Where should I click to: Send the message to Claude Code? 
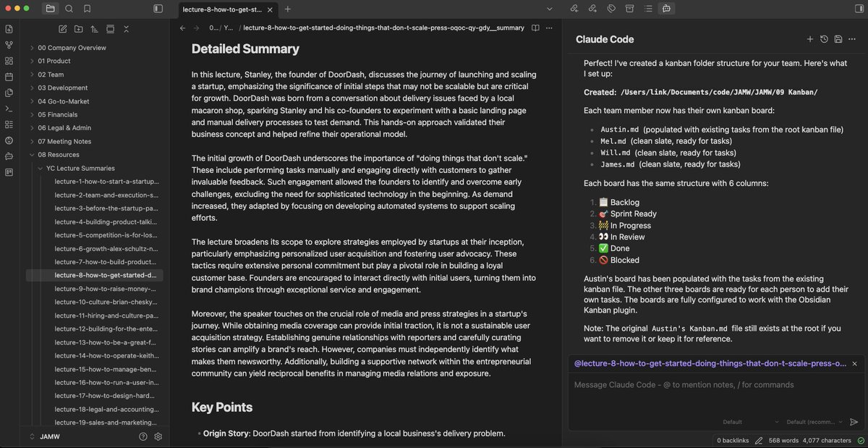tap(854, 422)
